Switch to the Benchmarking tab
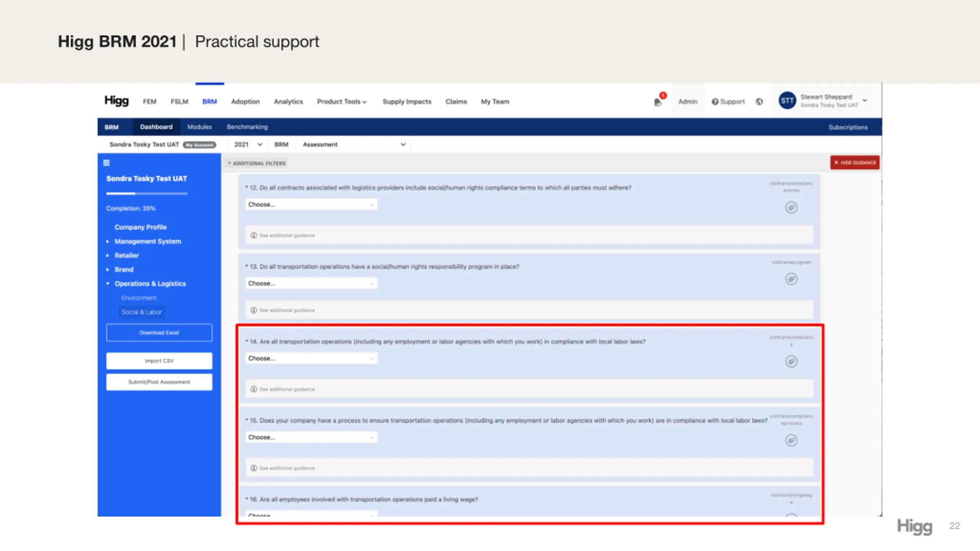 click(247, 127)
